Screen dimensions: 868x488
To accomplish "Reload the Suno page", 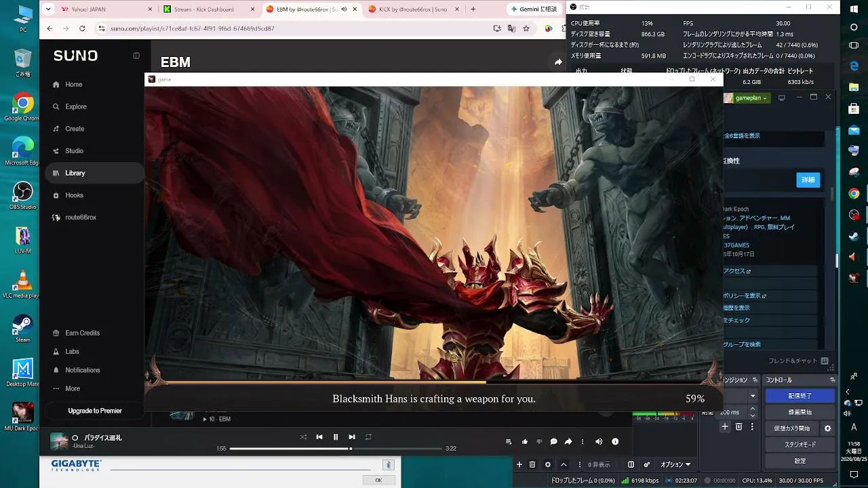I will coord(82,28).
